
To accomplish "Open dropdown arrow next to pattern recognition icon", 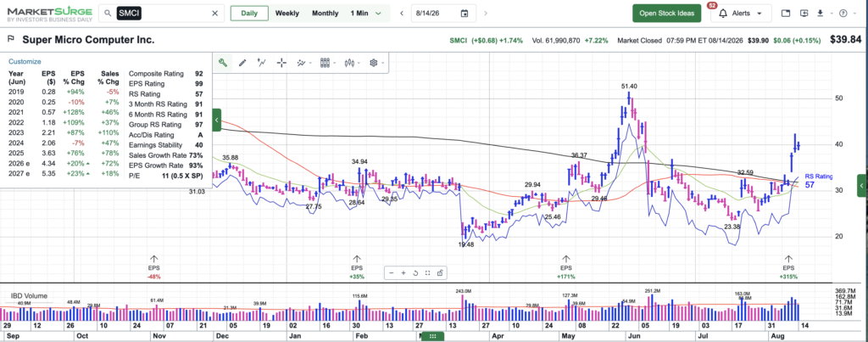I will pos(310,63).
